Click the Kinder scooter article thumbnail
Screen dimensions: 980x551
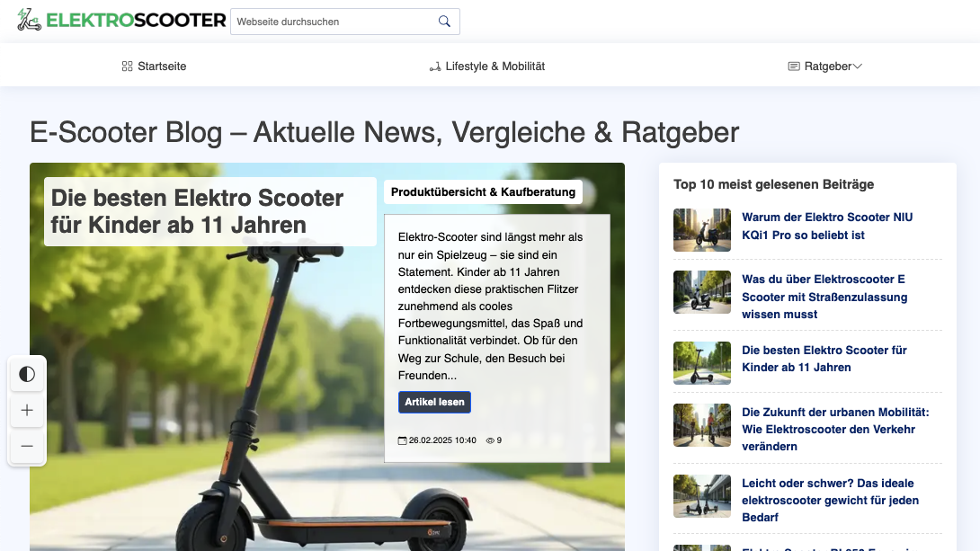(702, 363)
